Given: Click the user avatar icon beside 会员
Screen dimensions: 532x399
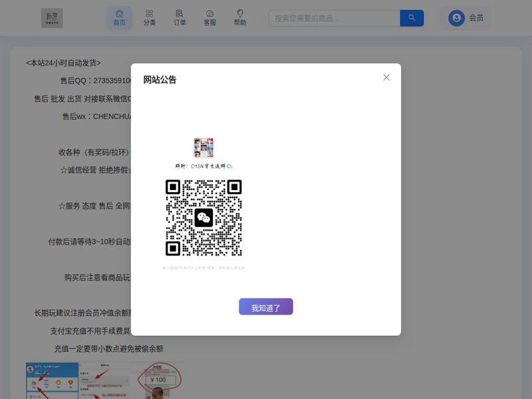Looking at the screenshot, I should [x=456, y=18].
